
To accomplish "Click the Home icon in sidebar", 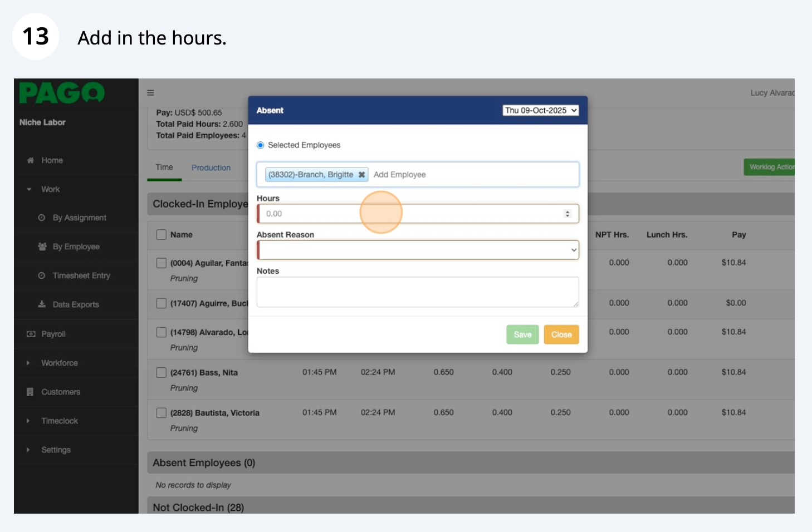I will pyautogui.click(x=31, y=160).
